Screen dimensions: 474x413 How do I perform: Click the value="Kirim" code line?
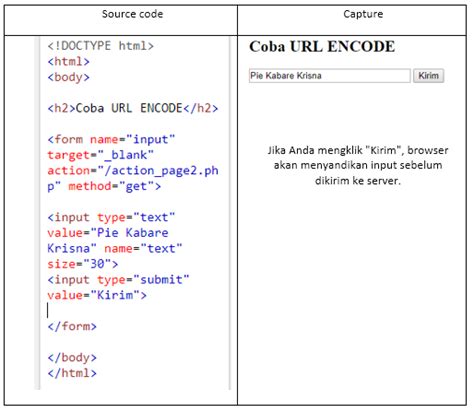[97, 295]
